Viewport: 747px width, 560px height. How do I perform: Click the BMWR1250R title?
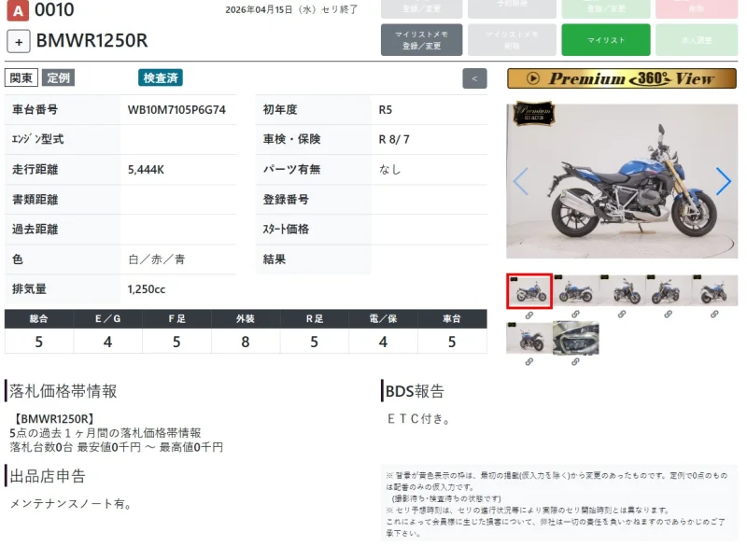coord(92,41)
